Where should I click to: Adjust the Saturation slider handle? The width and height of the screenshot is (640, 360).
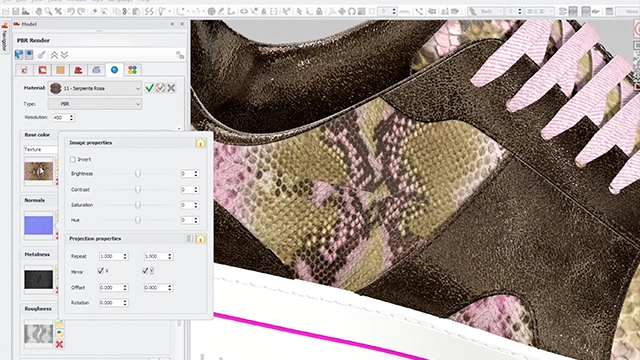tap(138, 205)
